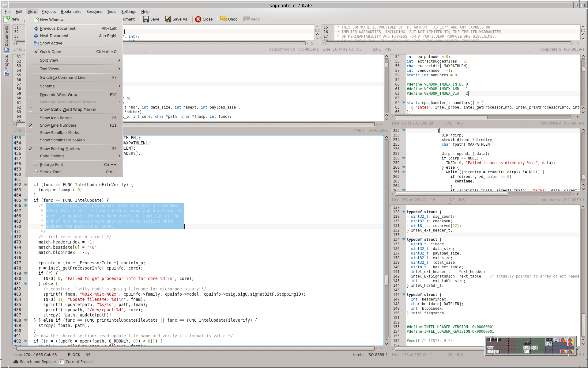Open the Documents sidebar panel
The width and height of the screenshot is (588, 368).
click(6, 39)
